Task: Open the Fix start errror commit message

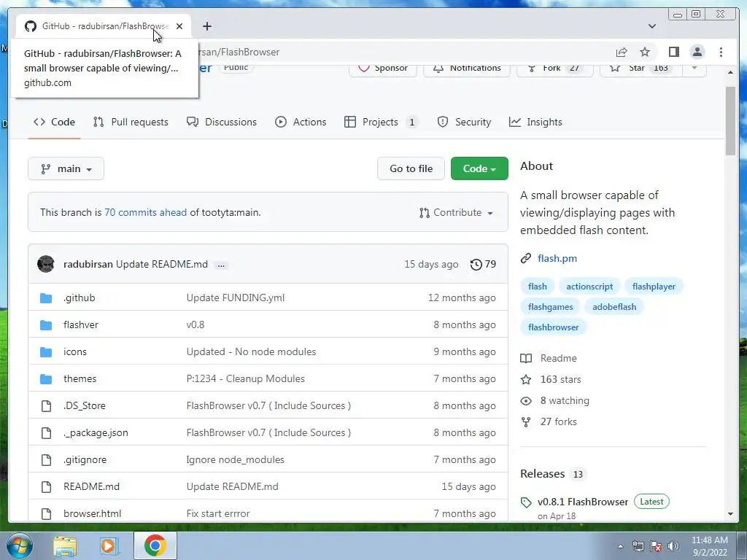Action: [x=217, y=513]
